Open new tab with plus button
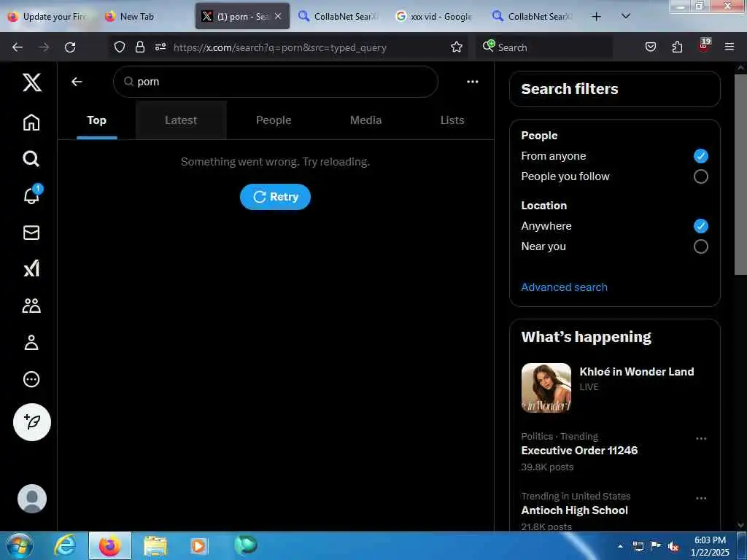The width and height of the screenshot is (747, 560). (596, 17)
